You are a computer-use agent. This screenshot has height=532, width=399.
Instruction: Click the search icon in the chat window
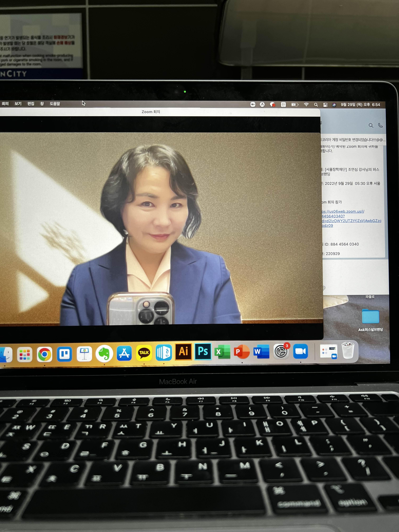371,125
